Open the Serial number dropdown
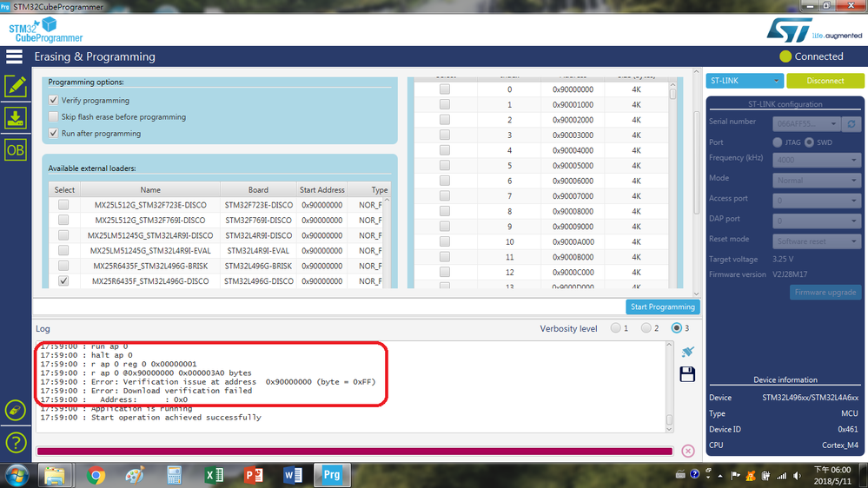Viewport: 868px width, 488px height. (x=806, y=123)
